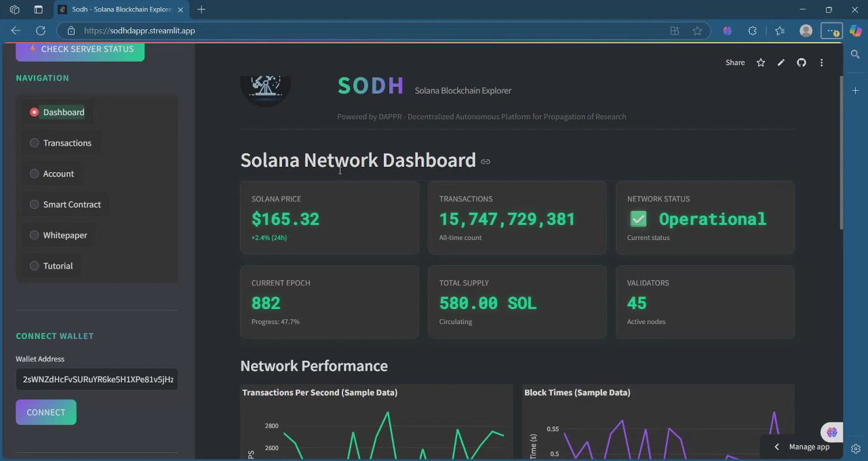The height and width of the screenshot is (461, 868).
Task: Open sidebar settings gear icon
Action: [856, 449]
